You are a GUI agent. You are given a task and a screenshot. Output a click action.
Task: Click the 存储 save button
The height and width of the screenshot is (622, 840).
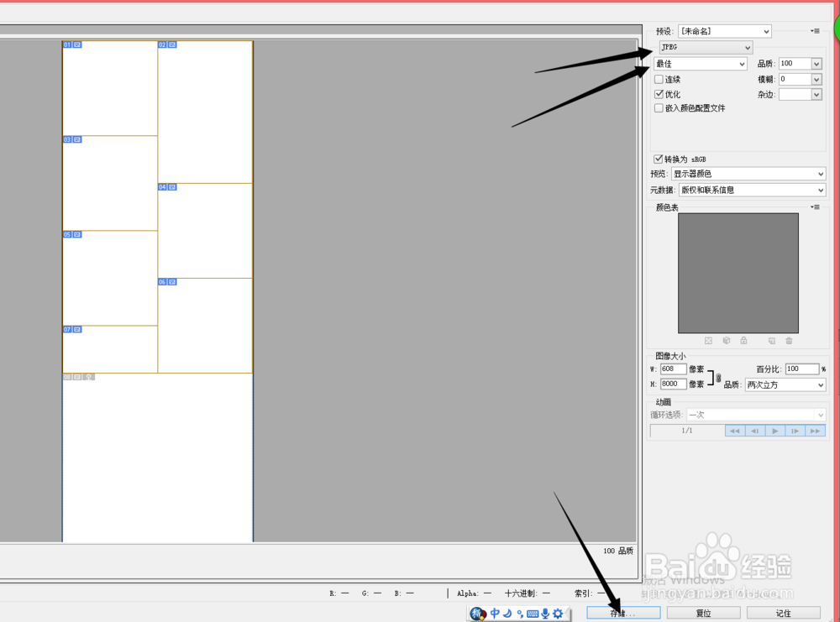coord(623,613)
